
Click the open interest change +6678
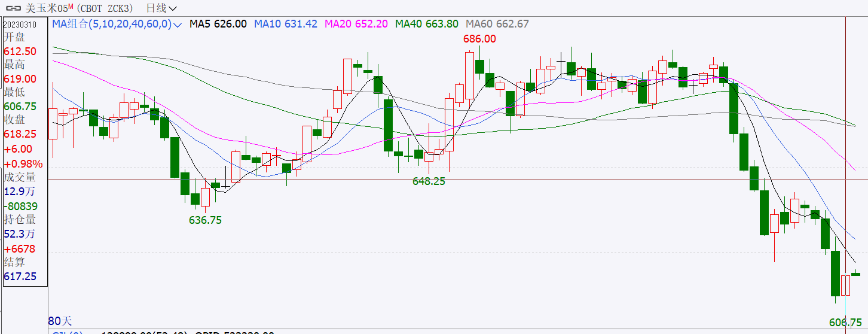pyautogui.click(x=20, y=248)
